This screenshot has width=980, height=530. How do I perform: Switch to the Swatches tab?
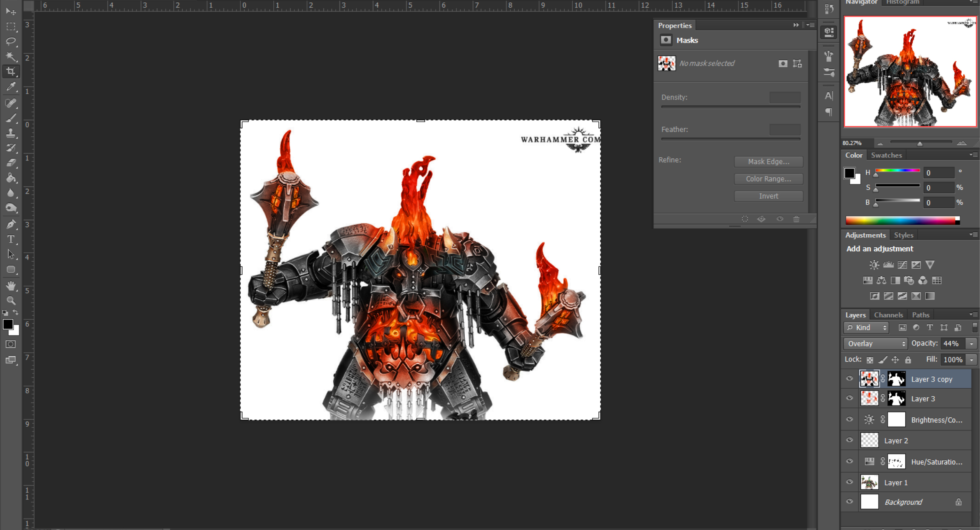(886, 155)
